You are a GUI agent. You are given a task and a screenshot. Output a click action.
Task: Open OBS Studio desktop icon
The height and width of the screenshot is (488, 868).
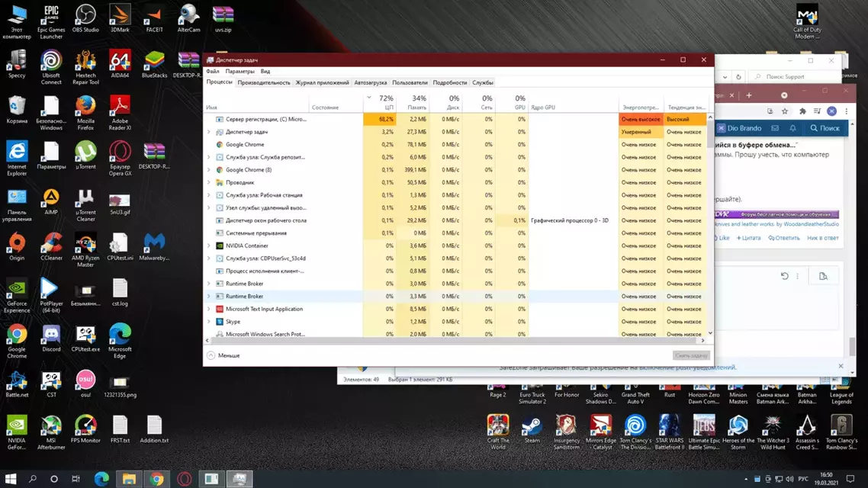pos(85,19)
